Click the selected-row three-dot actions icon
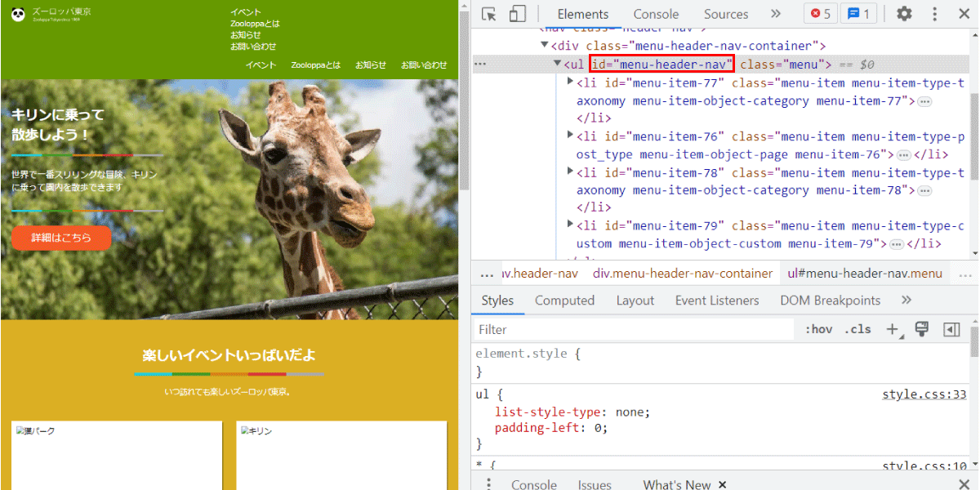Viewport: 980px width, 490px height. click(480, 64)
